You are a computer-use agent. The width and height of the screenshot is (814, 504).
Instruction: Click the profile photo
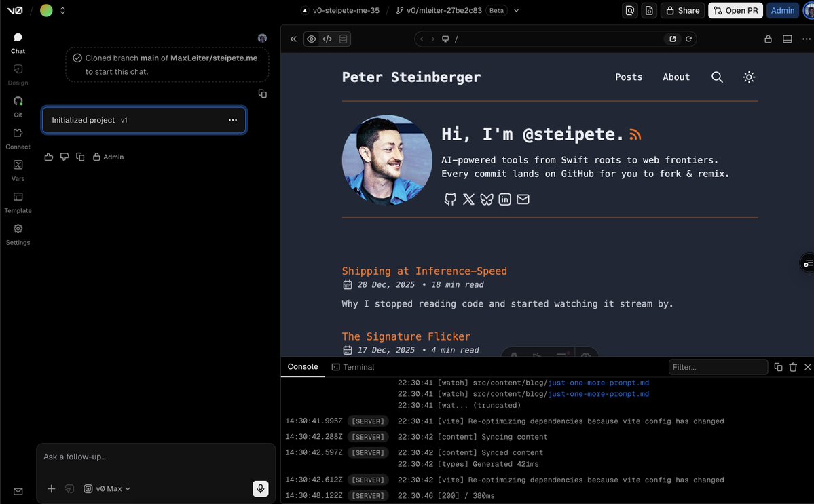[x=387, y=159]
